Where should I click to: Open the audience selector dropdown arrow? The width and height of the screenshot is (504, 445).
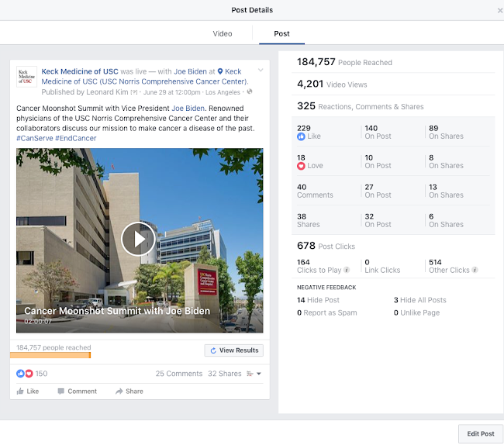(x=259, y=374)
